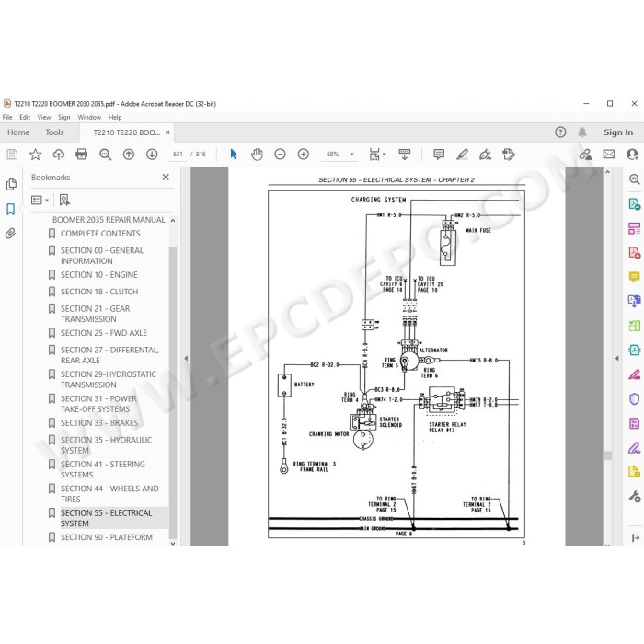Open More Tools wrench in right pane

click(x=635, y=496)
